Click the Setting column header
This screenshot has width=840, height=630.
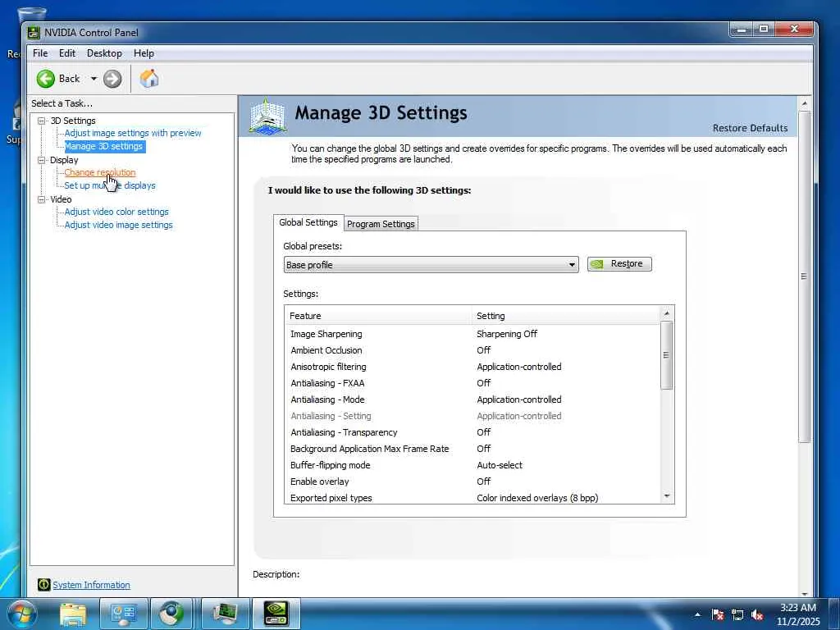(x=566, y=316)
